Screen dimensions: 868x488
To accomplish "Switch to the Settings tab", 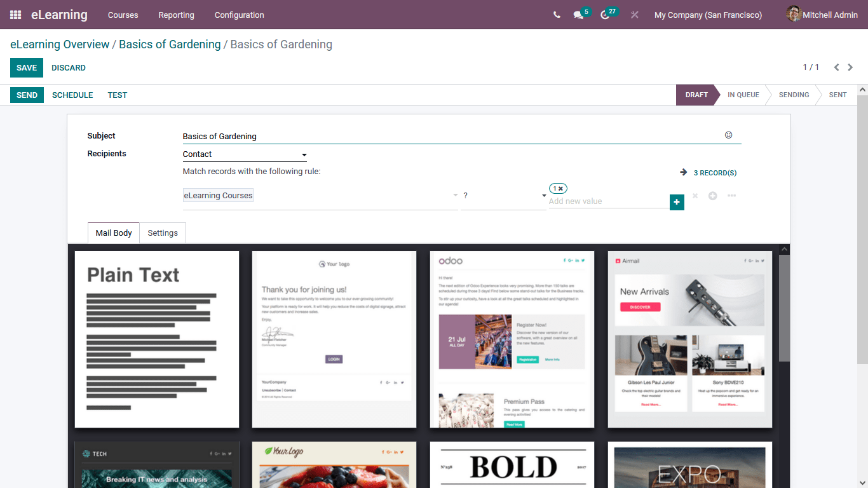I will point(163,233).
